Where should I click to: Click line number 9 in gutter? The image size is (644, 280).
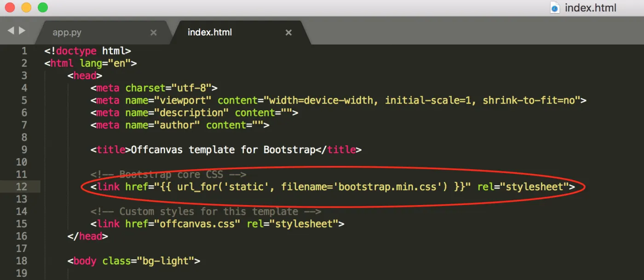(x=24, y=150)
